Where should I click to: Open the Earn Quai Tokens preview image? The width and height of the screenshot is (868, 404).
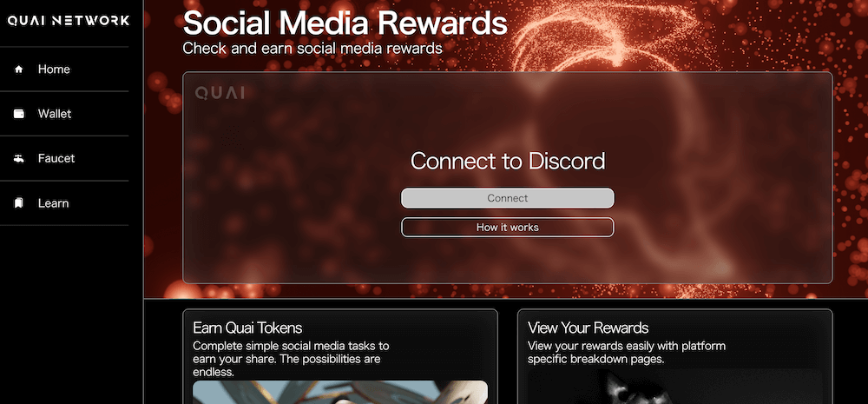pos(340,393)
